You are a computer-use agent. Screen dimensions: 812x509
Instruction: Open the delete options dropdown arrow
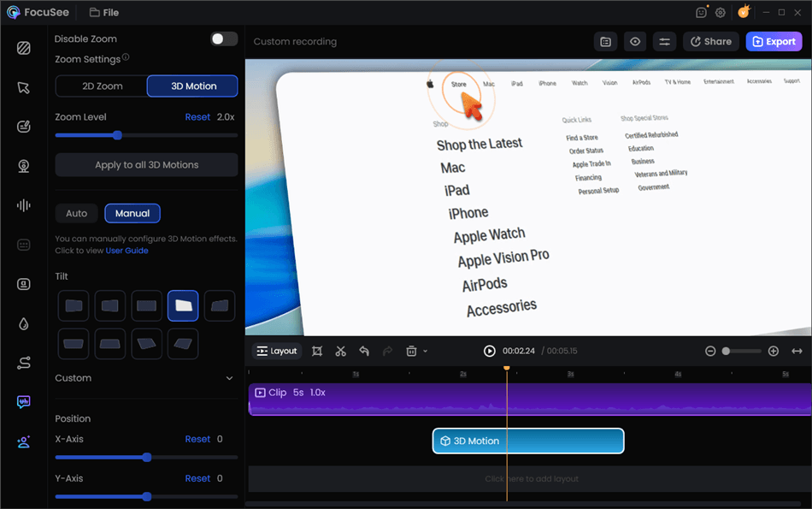coord(425,351)
